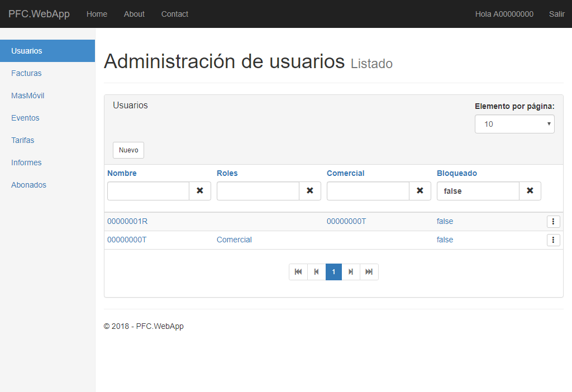Open the MasMóvil sidebar section
Screen dimensions: 572x392
pos(27,95)
